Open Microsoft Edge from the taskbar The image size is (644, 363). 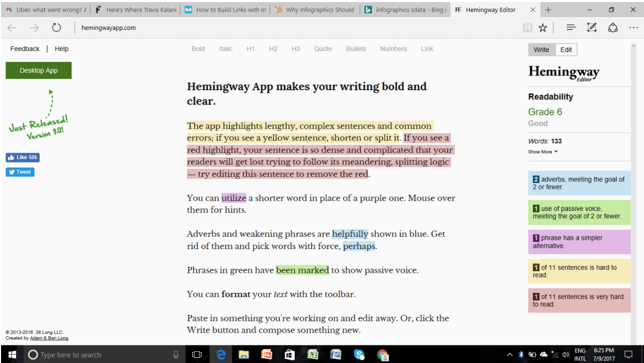pos(221,355)
